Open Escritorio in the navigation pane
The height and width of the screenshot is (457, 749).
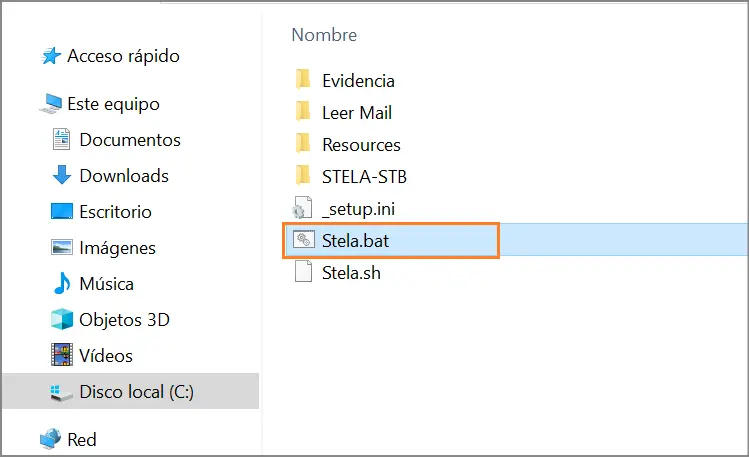[115, 212]
